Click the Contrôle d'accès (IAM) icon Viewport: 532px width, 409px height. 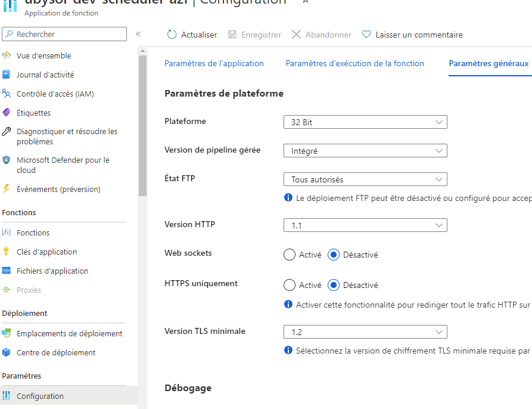pos(7,94)
